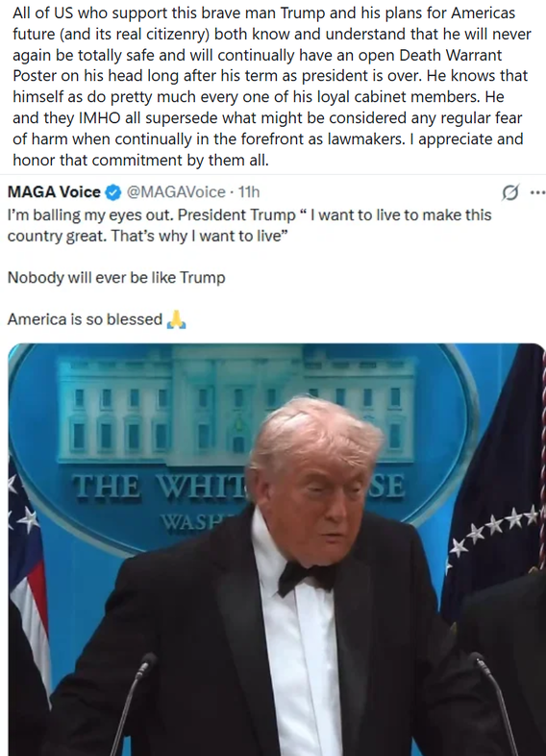Screen dimensions: 546x756
Task: Open the three-dot more options menu
Action: tap(537, 192)
